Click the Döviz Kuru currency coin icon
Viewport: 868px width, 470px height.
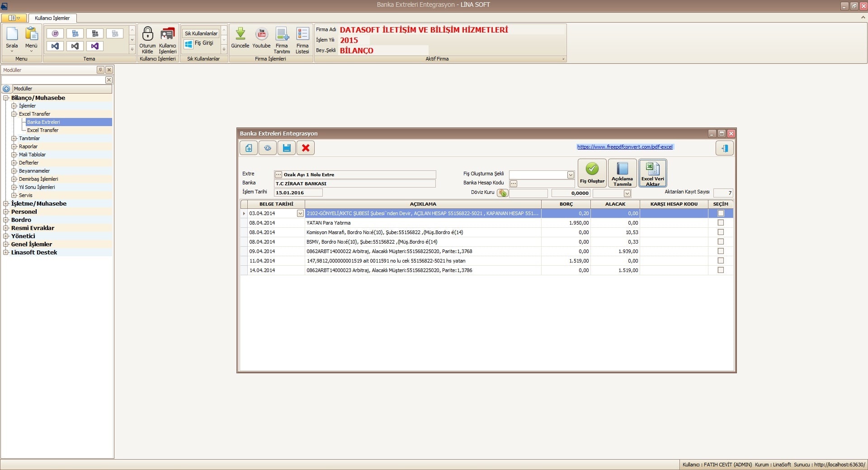pyautogui.click(x=503, y=193)
